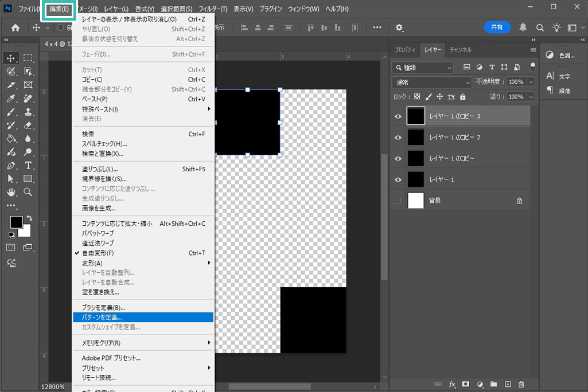Hide layer レイヤー 1 のコピー 2
Image resolution: width=588 pixels, height=392 pixels.
click(398, 138)
